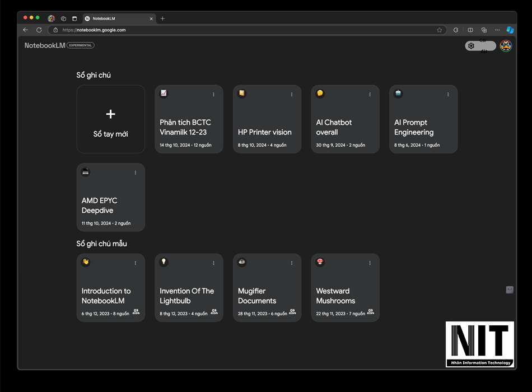Go back using the browser back arrow
532x392 pixels.
pyautogui.click(x=25, y=30)
